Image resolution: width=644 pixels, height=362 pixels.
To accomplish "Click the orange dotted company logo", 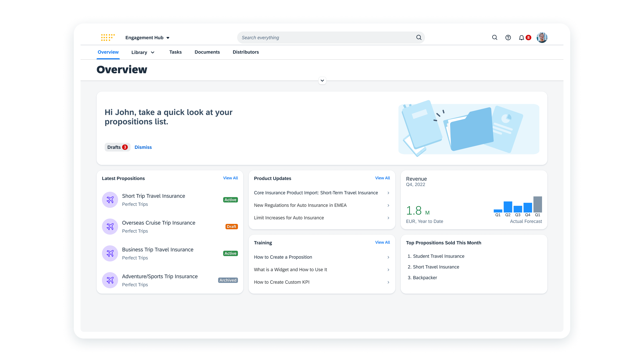I will tap(108, 38).
